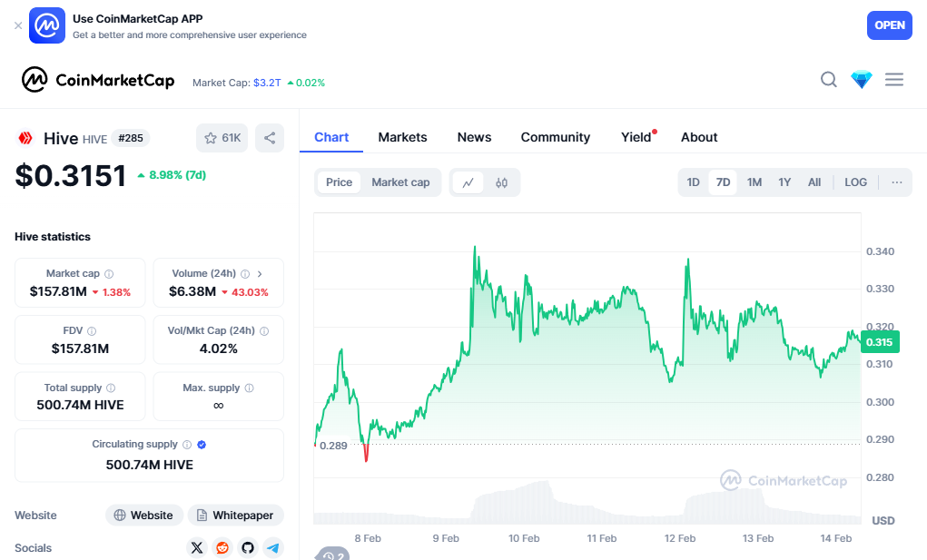The height and width of the screenshot is (560, 927).
Task: Click the Hive red logo icon
Action: (25, 138)
